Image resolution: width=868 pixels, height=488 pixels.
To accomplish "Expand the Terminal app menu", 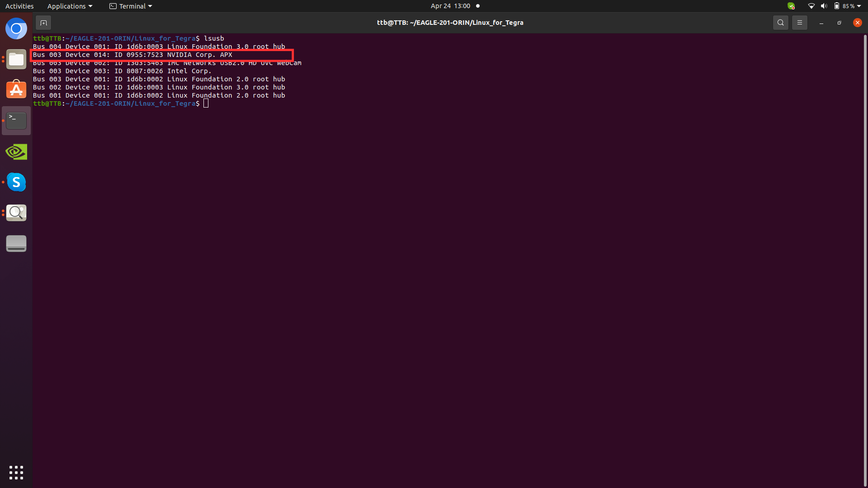I will pos(131,6).
